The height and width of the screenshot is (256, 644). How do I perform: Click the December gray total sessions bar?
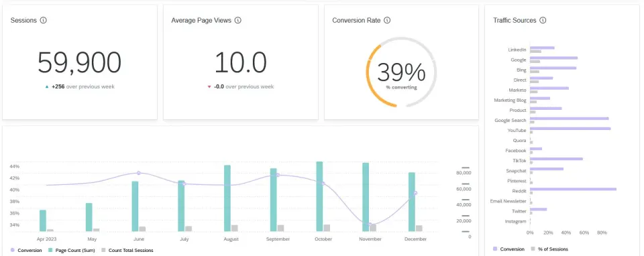[x=419, y=229]
